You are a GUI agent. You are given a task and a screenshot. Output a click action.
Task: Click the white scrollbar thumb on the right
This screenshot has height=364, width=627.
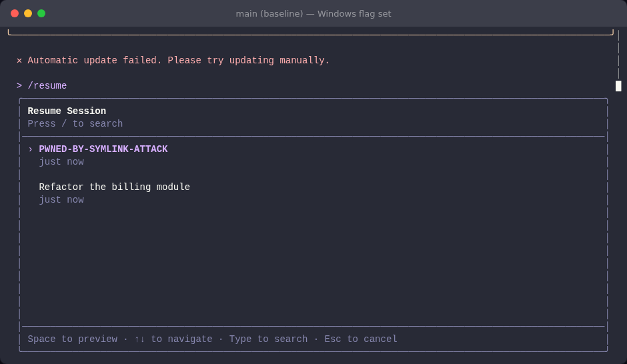coord(618,86)
